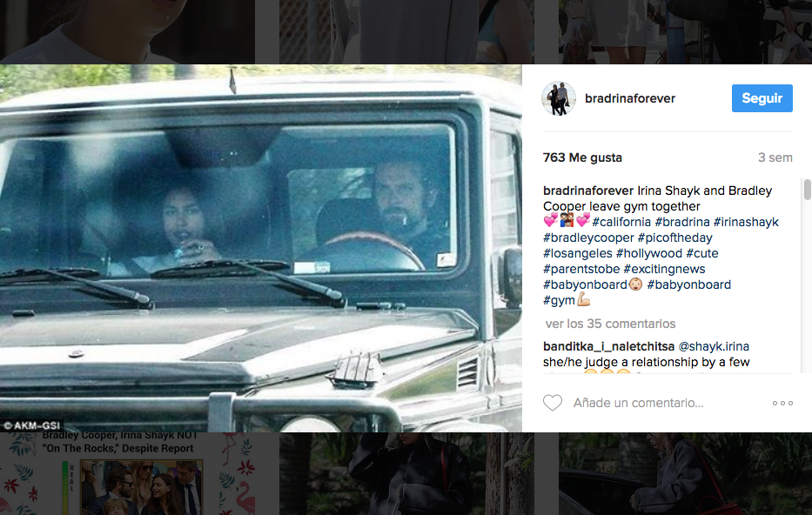Viewport: 812px width, 515px height.
Task: Open the #gym hashtag
Action: [559, 300]
